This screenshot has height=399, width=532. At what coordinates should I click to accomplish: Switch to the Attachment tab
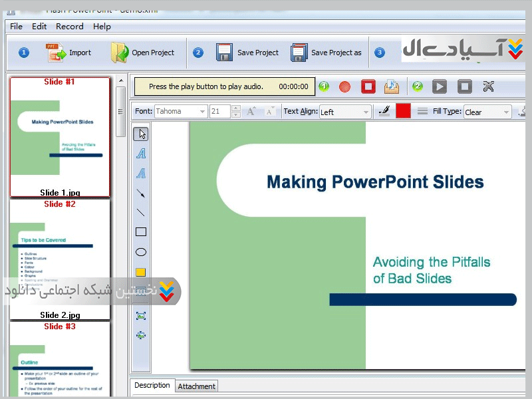(196, 386)
